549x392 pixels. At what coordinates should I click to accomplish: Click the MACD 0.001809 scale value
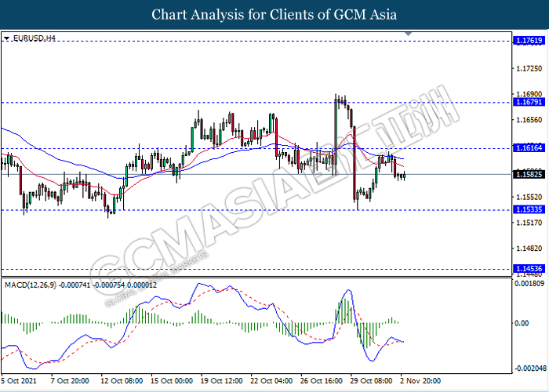pos(529,283)
